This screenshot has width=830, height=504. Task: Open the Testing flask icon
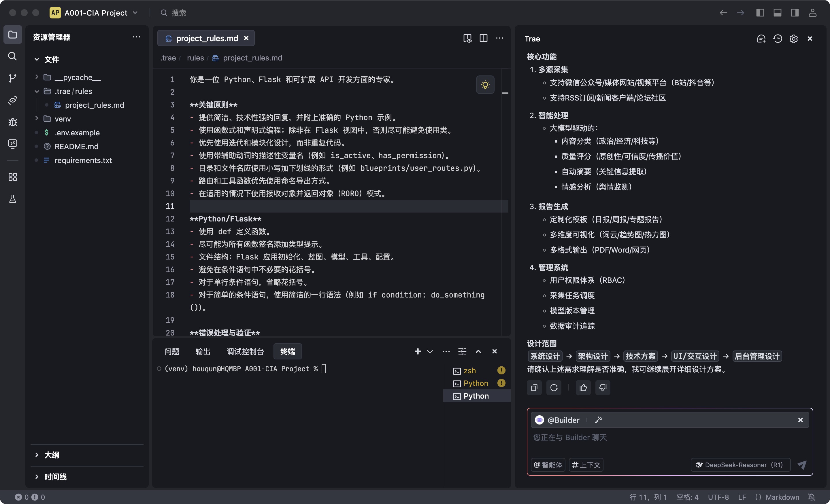point(12,199)
